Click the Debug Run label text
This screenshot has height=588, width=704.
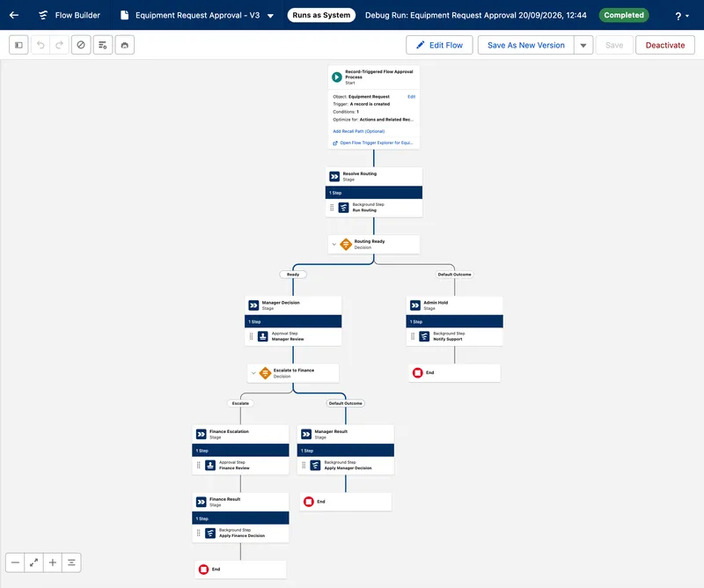click(475, 15)
